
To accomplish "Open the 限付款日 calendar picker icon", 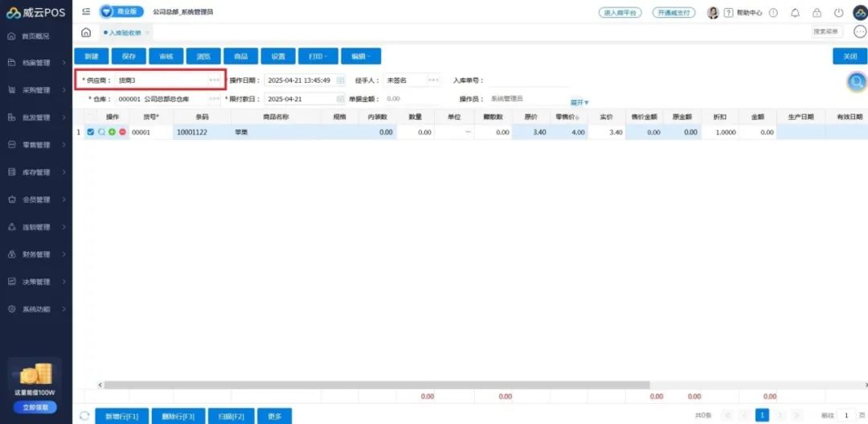I will pyautogui.click(x=341, y=99).
